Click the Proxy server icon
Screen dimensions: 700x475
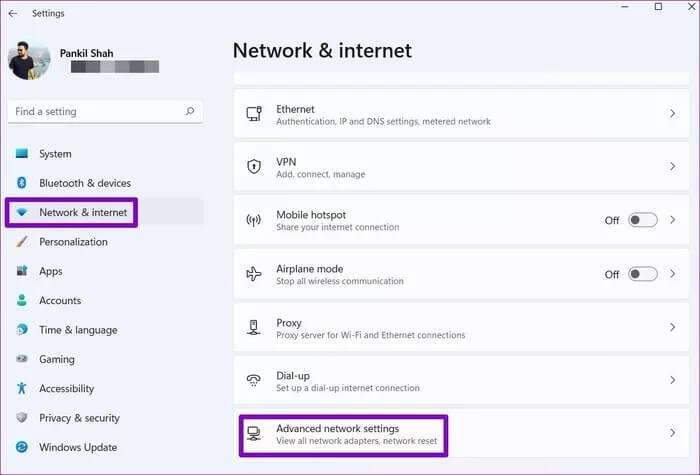point(254,327)
